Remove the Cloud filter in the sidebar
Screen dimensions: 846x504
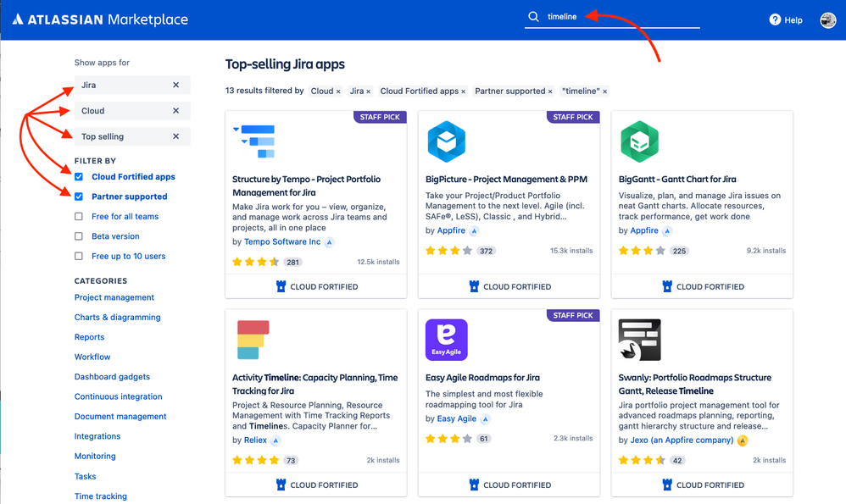(x=175, y=110)
